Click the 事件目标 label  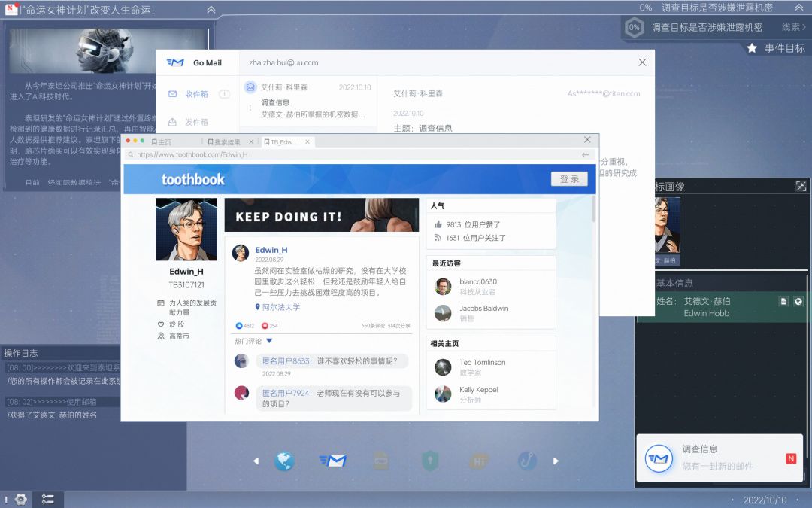(785, 48)
